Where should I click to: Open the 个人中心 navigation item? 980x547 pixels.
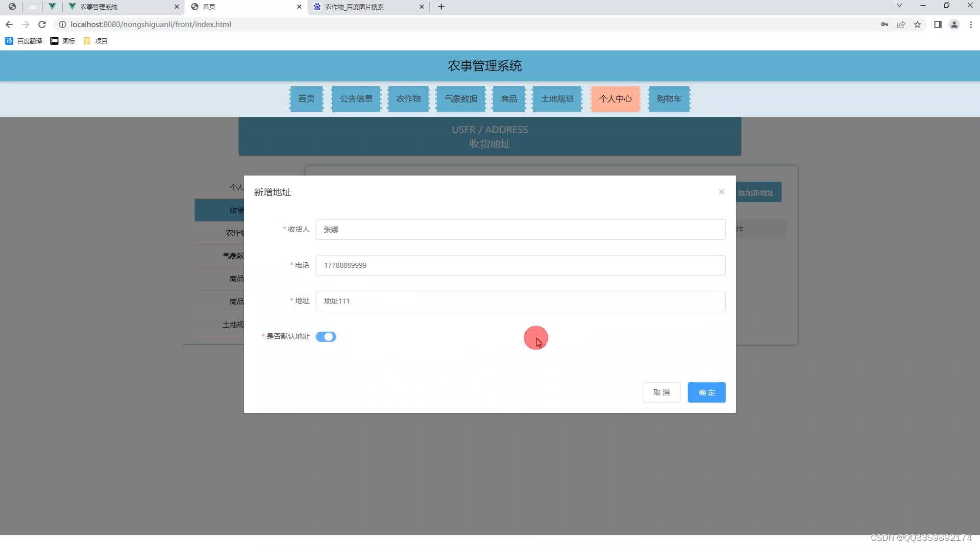(x=616, y=98)
